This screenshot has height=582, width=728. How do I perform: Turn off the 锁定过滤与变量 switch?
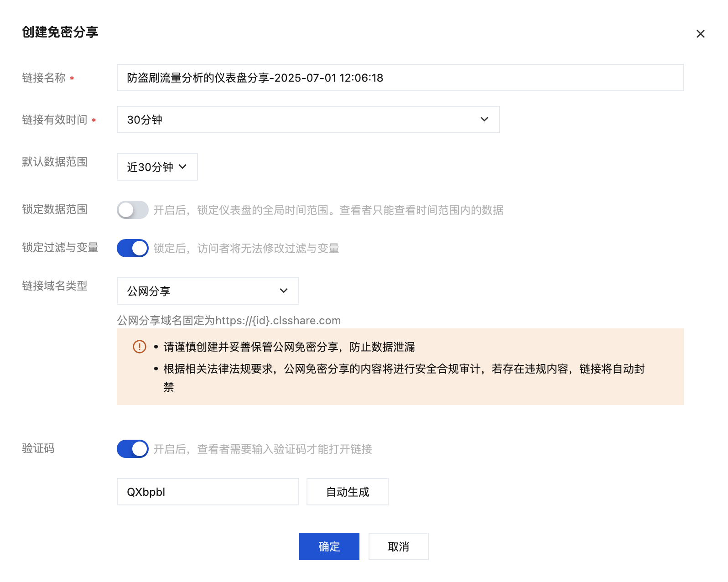132,248
